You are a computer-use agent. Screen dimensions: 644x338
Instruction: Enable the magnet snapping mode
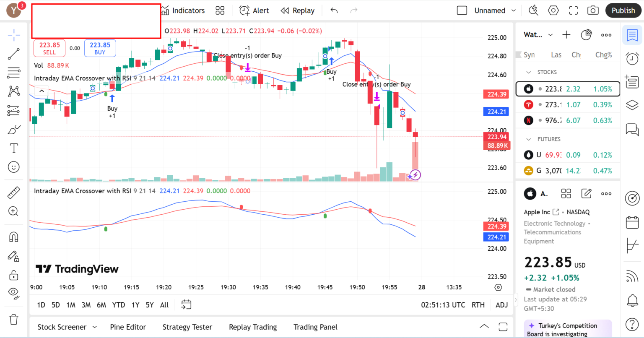click(14, 237)
